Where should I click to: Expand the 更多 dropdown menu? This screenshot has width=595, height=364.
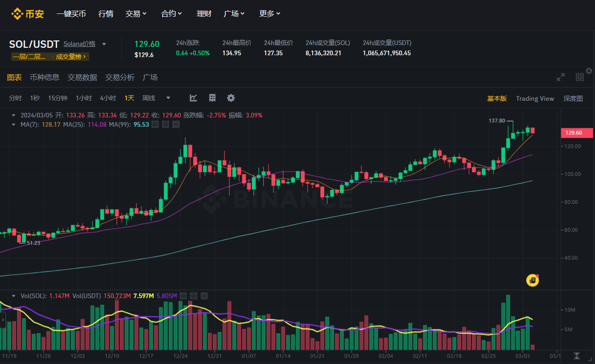270,14
